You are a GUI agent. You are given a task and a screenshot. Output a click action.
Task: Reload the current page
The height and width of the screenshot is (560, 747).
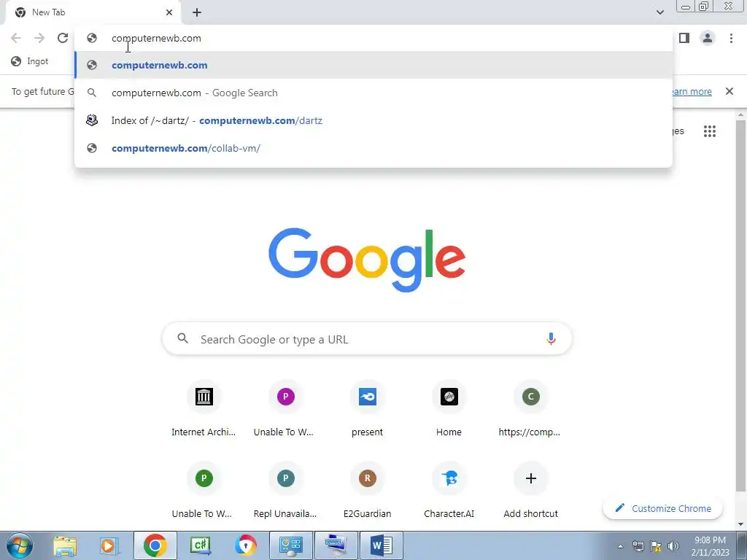click(x=63, y=38)
